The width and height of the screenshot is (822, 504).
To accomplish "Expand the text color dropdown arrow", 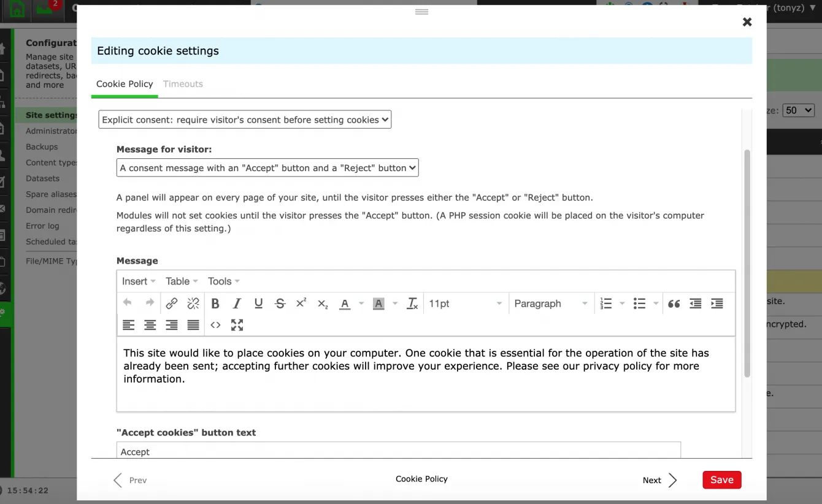I will pyautogui.click(x=361, y=304).
